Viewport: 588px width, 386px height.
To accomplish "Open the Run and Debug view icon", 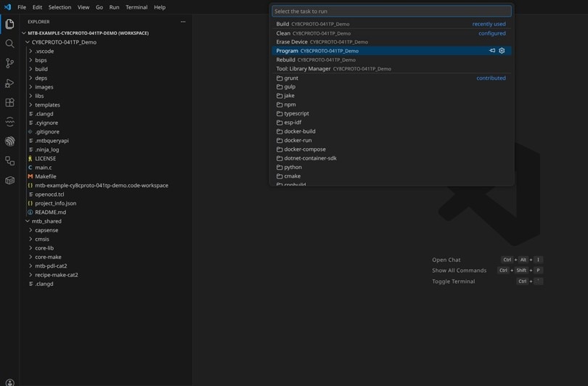I will coord(9,83).
